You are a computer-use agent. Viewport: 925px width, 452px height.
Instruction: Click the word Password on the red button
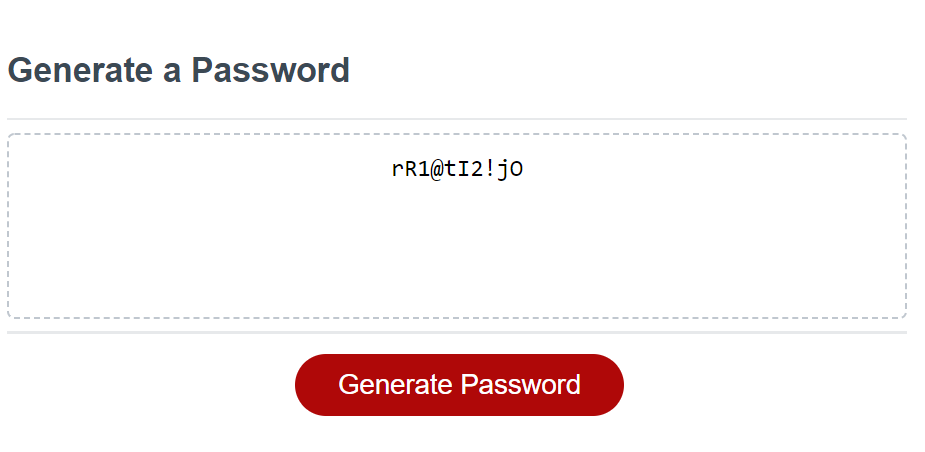click(x=520, y=385)
